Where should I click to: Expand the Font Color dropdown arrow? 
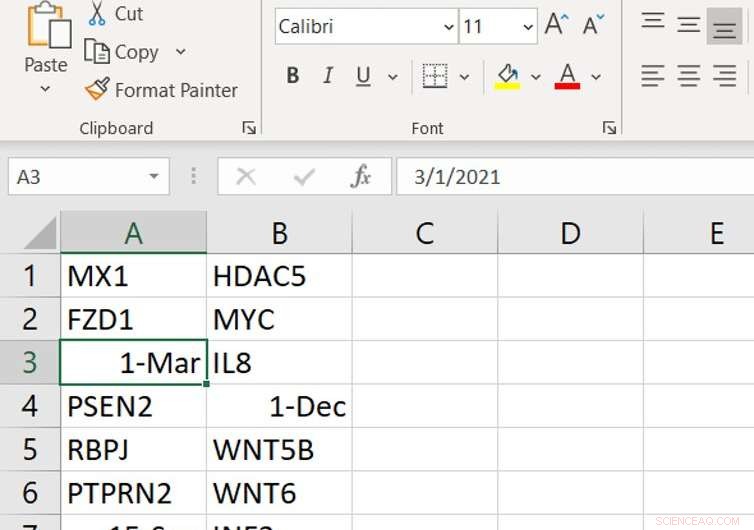pos(596,76)
